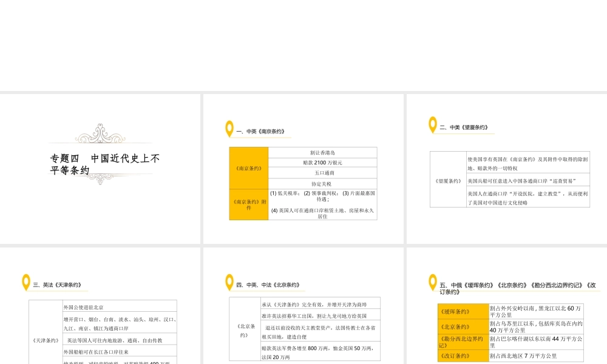
Task: Click the row 美国人在通商口岸"开设医院、建立教堂"
Action: (x=528, y=198)
